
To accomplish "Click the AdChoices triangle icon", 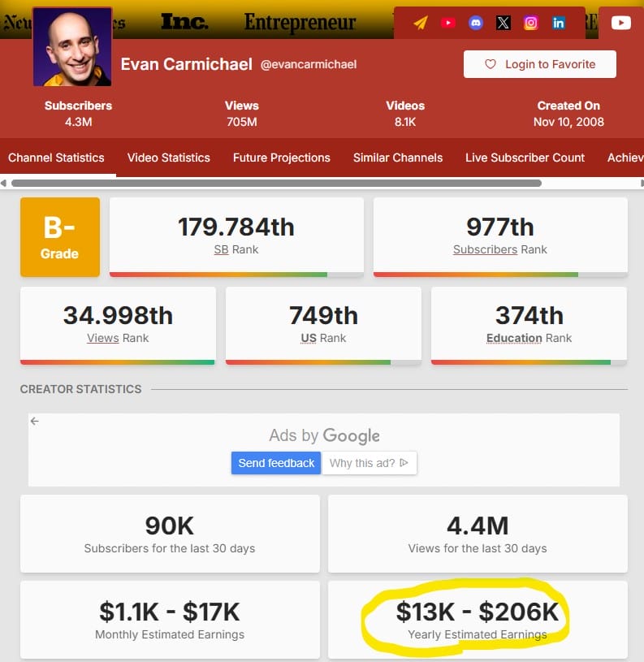I will [404, 463].
